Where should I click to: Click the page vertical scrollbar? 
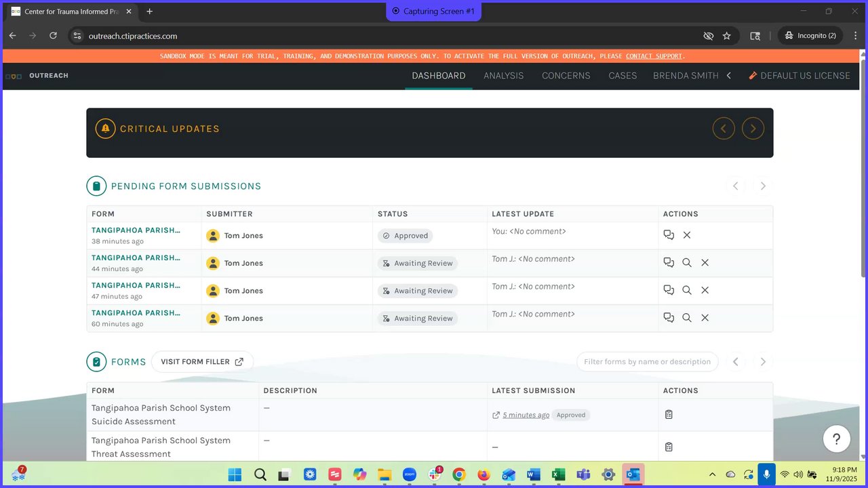click(864, 169)
